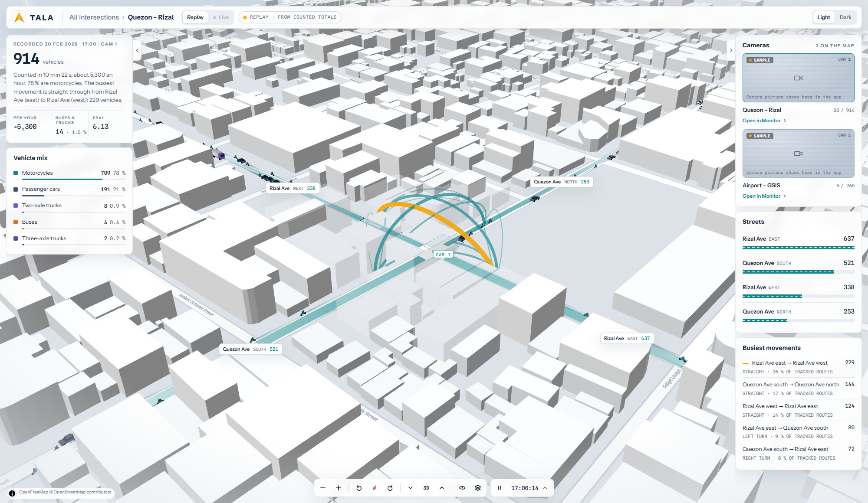Open the map layers icon

(x=478, y=488)
